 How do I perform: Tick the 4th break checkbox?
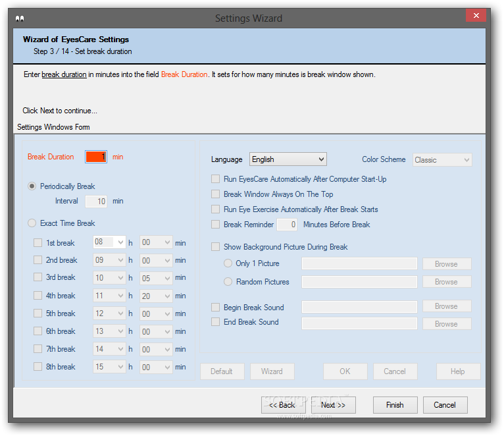[x=38, y=295]
